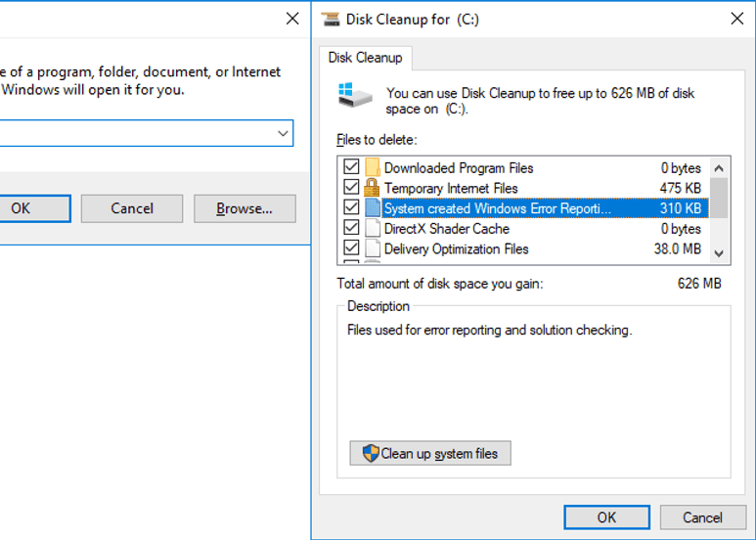Viewport: 756px width, 540px height.
Task: Click the Downloaded Program Files folder icon
Action: click(x=373, y=168)
